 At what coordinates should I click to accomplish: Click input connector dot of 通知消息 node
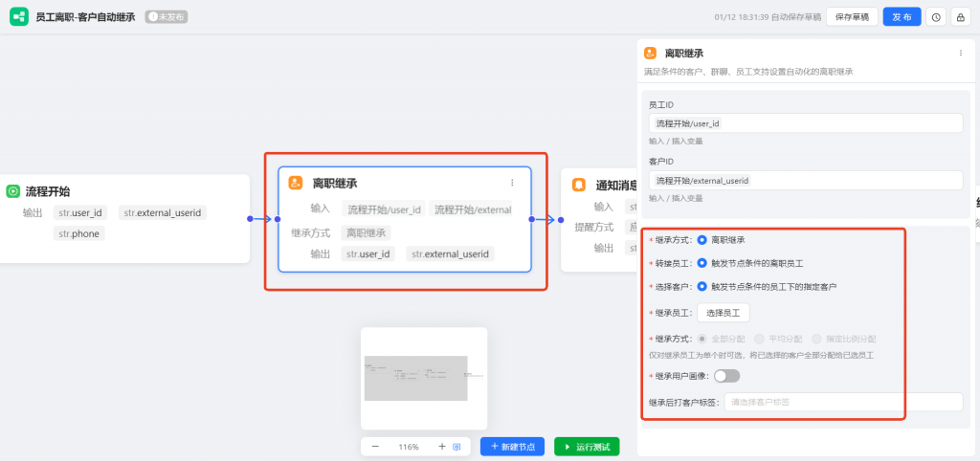click(x=561, y=220)
